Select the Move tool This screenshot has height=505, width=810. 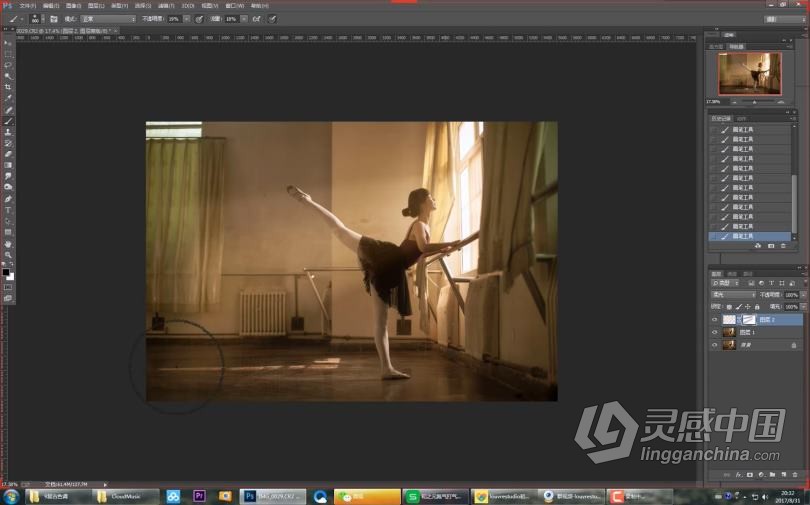tap(8, 43)
